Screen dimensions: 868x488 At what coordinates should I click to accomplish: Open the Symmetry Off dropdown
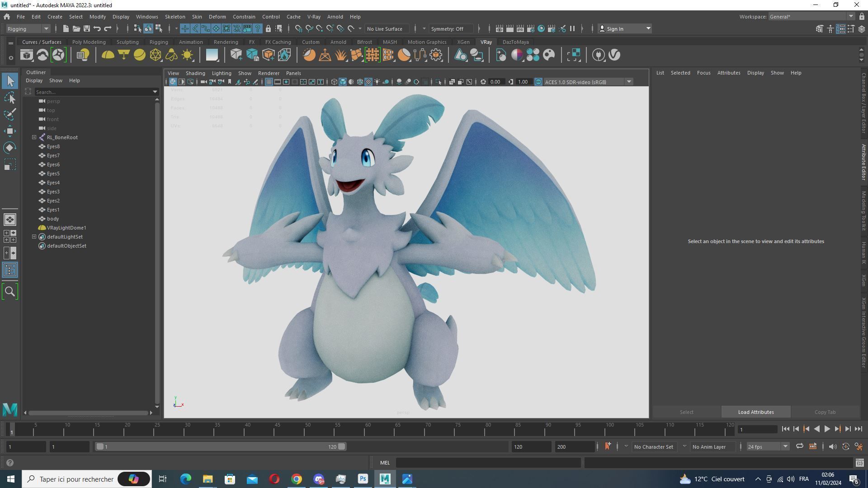tap(452, 29)
